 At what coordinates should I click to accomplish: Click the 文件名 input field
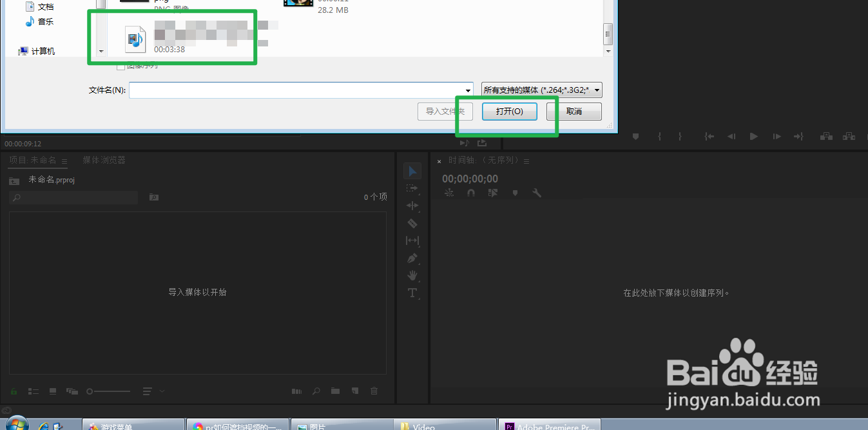296,90
